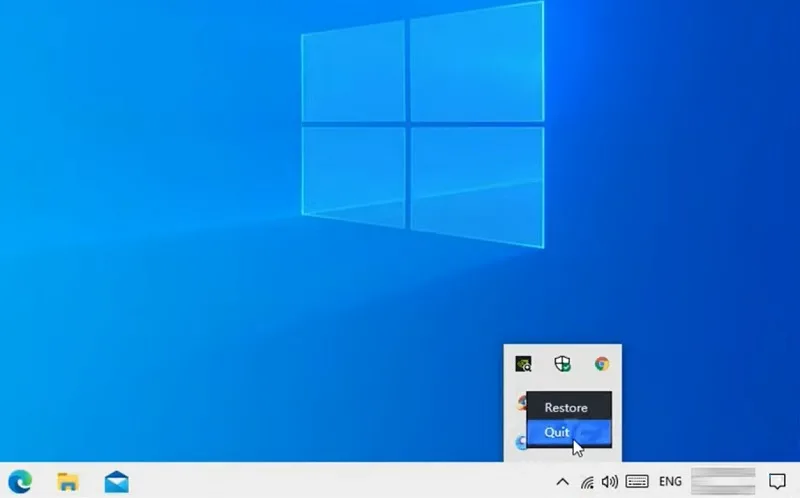Open Windows Security shield tray icon
Image resolution: width=800 pixels, height=498 pixels.
click(562, 364)
